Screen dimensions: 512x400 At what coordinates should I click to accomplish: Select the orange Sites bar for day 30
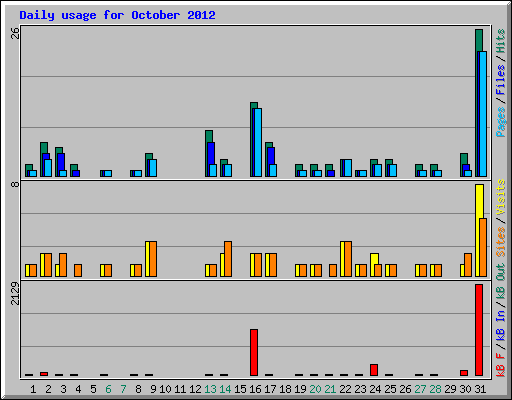coord(468,265)
